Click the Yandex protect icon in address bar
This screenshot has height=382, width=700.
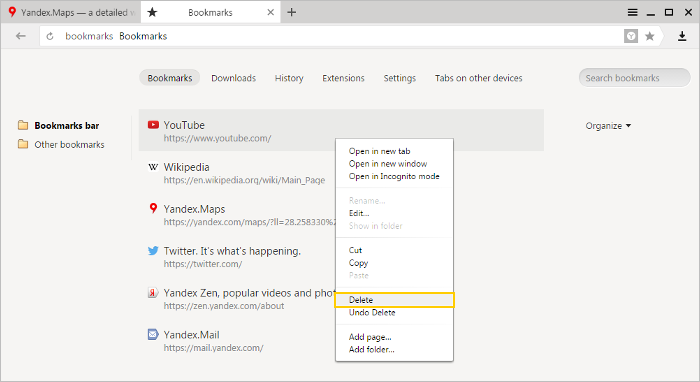631,36
